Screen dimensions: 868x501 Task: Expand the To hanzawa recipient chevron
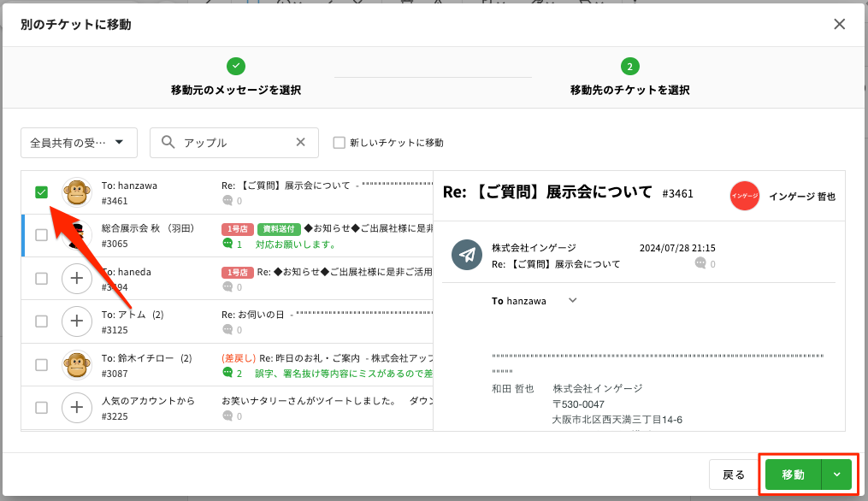click(573, 300)
